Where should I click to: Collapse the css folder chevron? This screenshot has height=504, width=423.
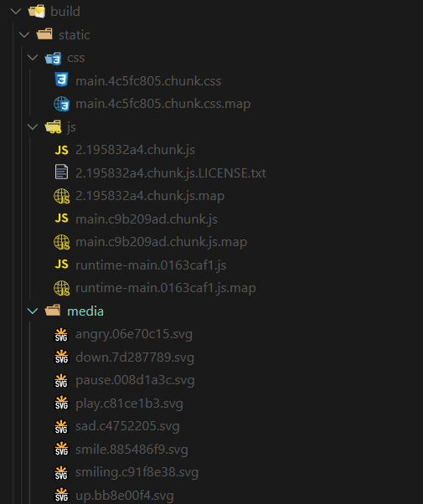coord(33,58)
